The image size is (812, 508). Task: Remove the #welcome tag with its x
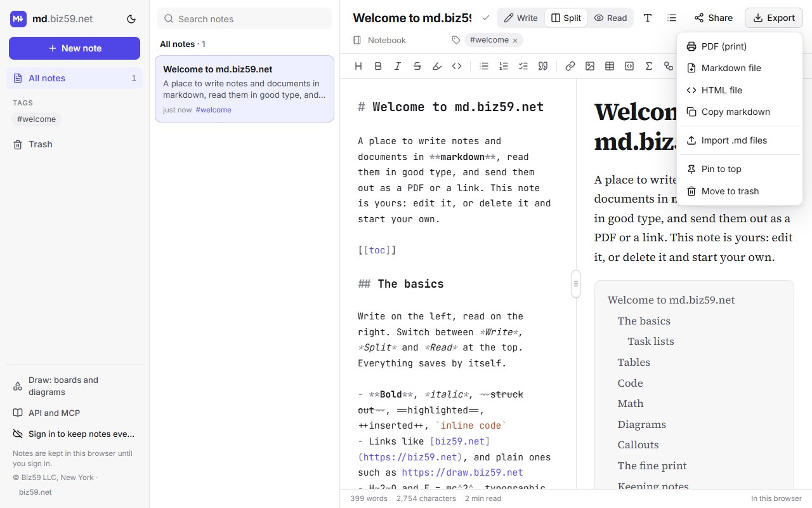click(x=515, y=41)
